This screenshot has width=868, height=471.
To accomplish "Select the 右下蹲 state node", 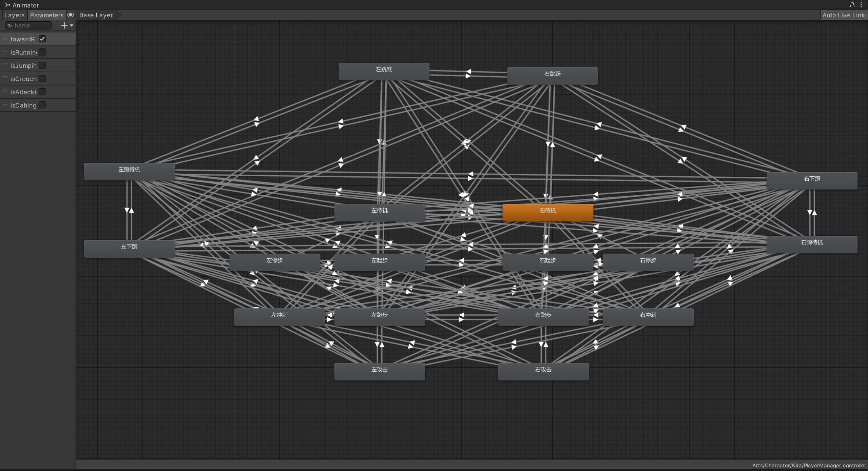I will pos(812,180).
